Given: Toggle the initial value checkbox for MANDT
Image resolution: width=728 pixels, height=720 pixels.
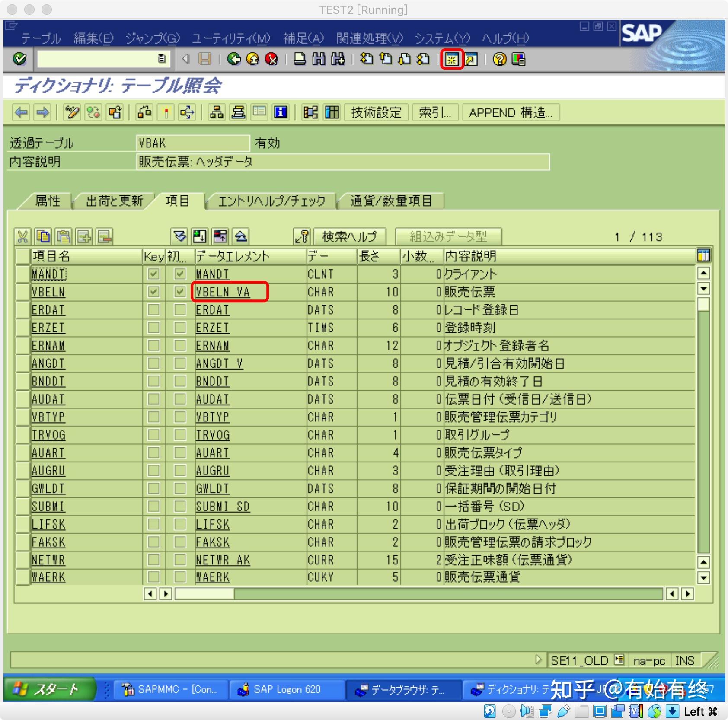Looking at the screenshot, I should click(x=179, y=274).
